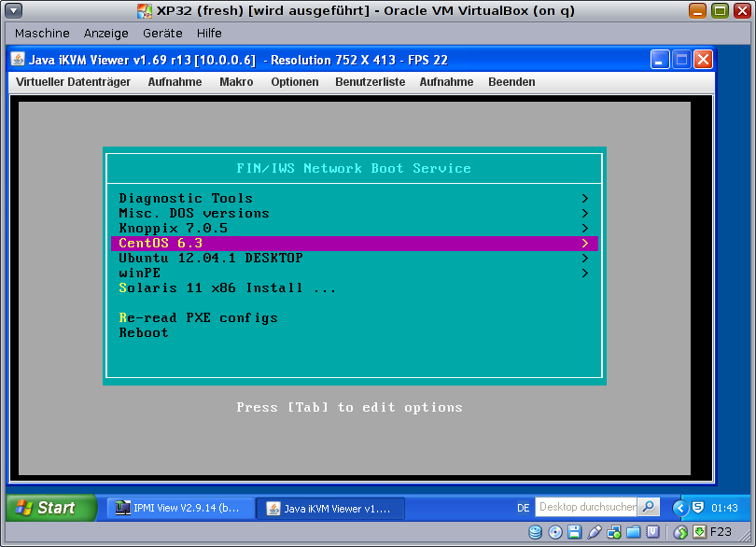756x547 pixels.
Task: Click the mouse integration icon in status bar
Action: click(680, 532)
